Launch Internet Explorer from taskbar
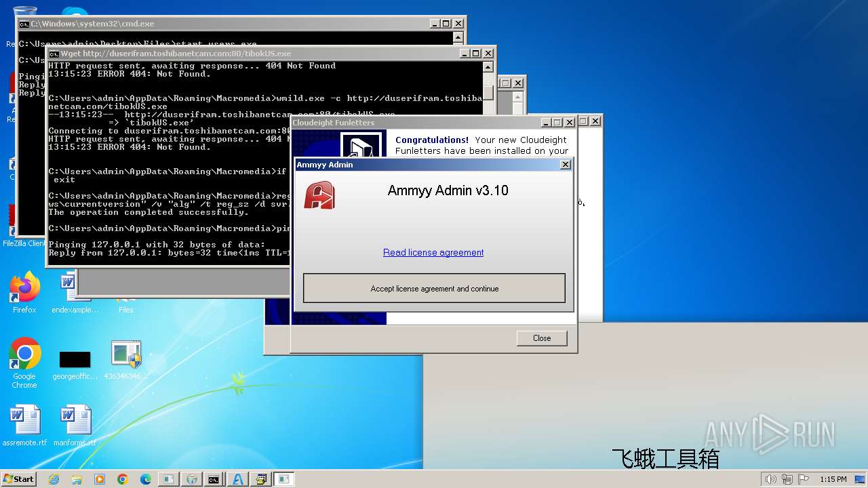 click(x=54, y=479)
